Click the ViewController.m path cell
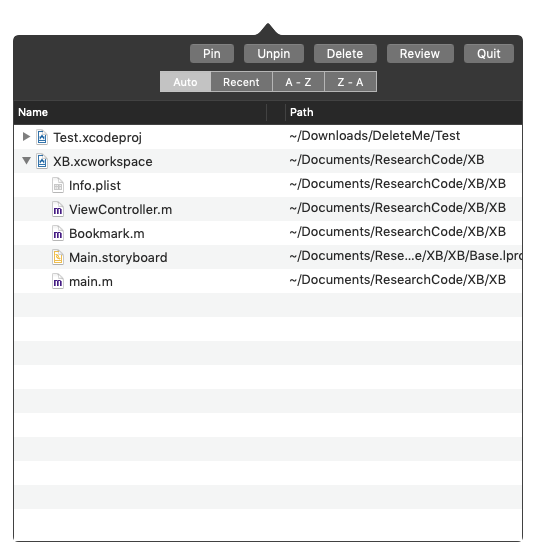Screen dimensions: 536x555 (x=398, y=208)
